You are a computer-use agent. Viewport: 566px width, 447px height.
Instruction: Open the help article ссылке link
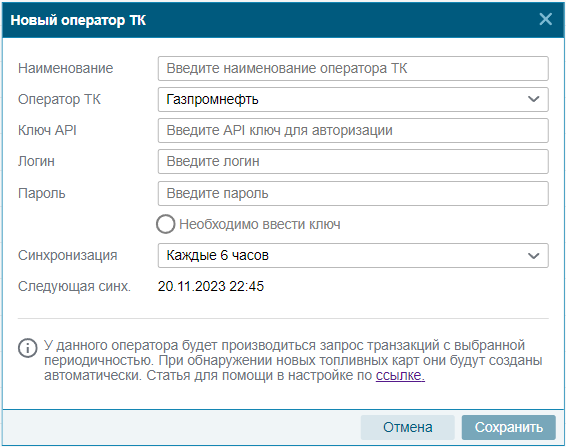[x=400, y=376]
